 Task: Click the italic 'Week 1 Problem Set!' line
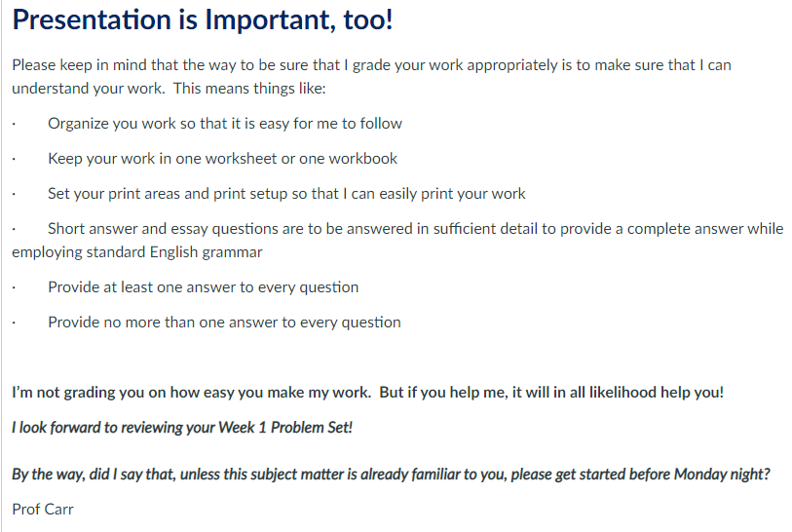click(182, 428)
